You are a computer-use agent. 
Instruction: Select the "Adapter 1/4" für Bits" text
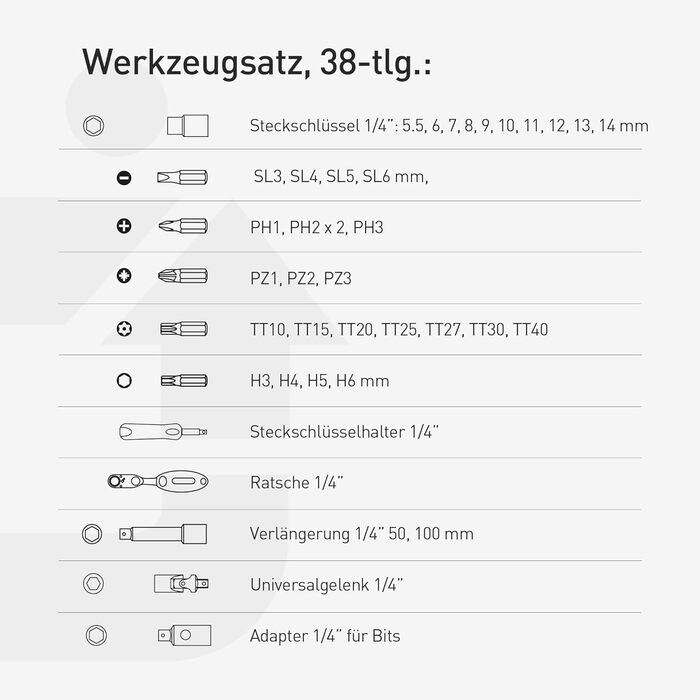[325, 635]
